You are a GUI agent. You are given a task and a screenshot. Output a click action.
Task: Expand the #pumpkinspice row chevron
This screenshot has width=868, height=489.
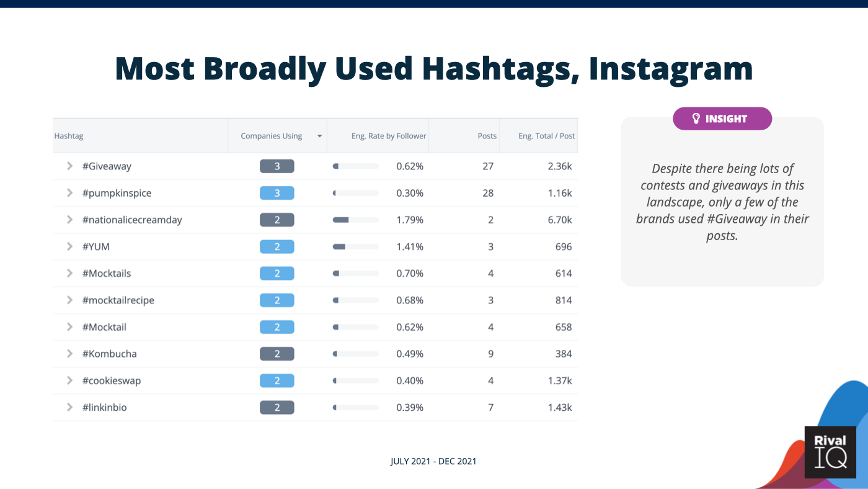(70, 193)
